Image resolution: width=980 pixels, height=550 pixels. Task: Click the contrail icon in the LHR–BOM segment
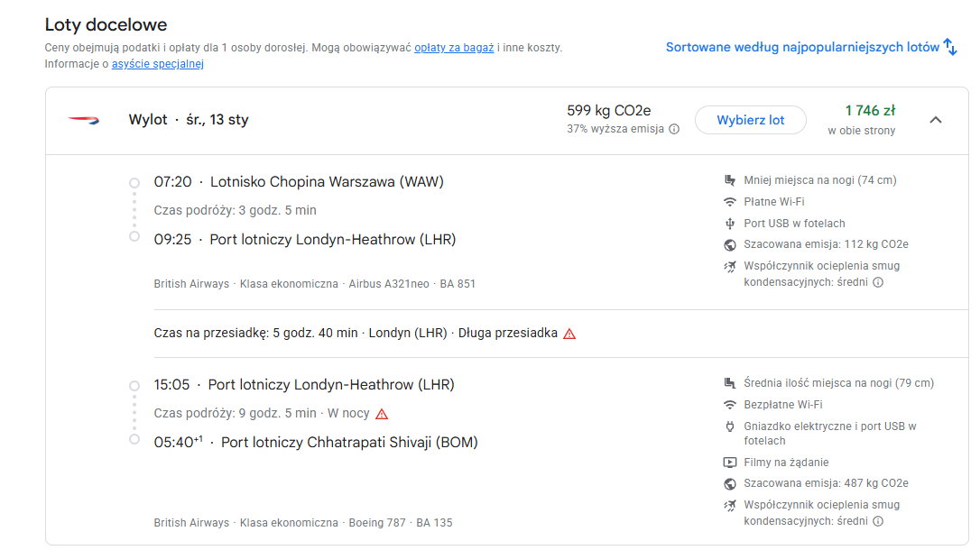click(729, 506)
